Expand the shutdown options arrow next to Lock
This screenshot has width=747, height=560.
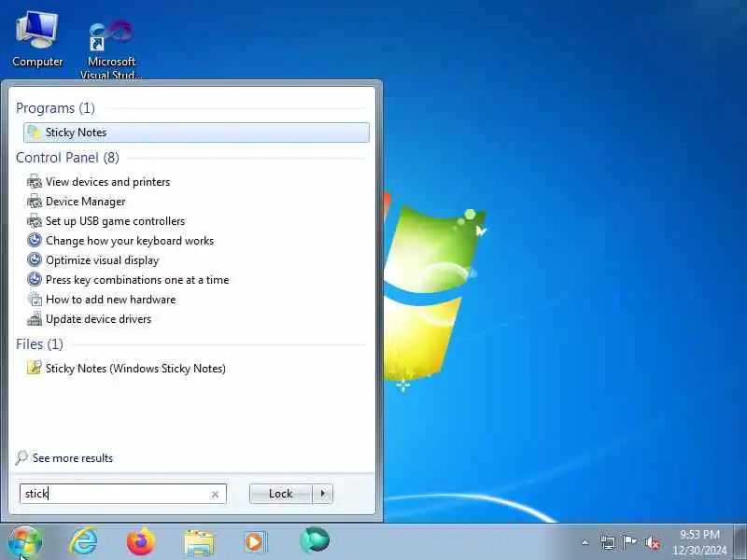323,494
